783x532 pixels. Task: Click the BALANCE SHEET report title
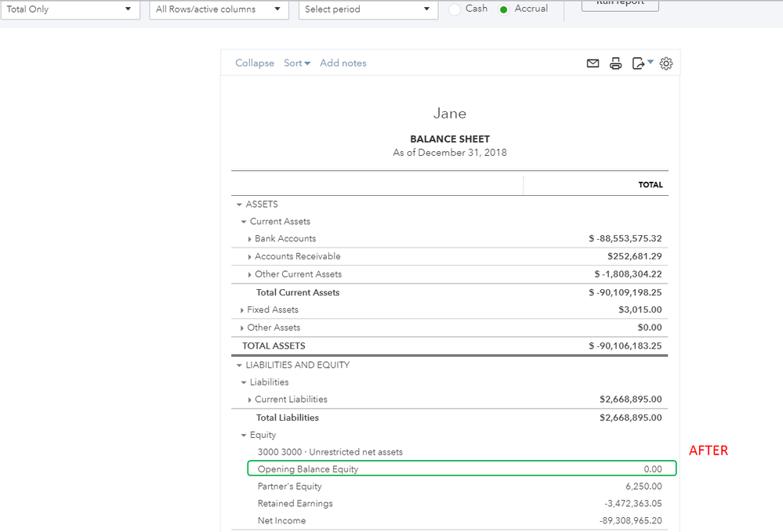coord(450,139)
